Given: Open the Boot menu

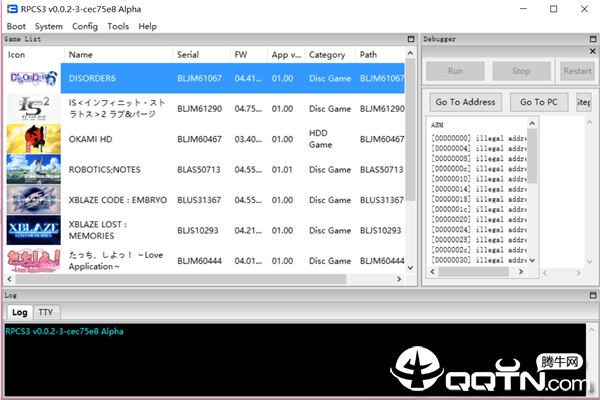Looking at the screenshot, I should coord(16,26).
